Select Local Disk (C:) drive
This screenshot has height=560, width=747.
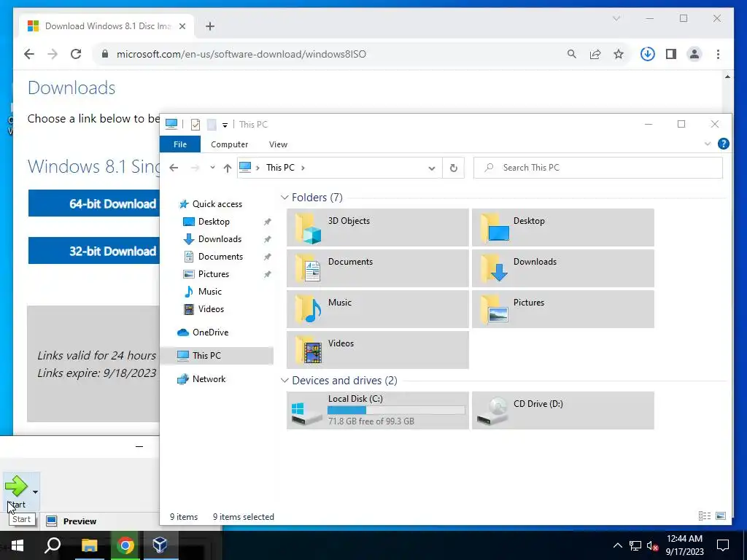click(378, 411)
